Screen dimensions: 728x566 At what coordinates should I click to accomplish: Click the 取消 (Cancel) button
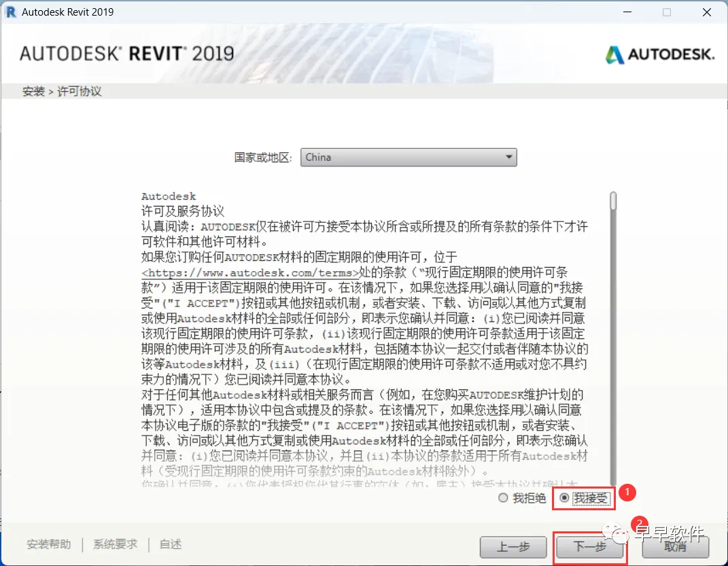pyautogui.click(x=676, y=546)
